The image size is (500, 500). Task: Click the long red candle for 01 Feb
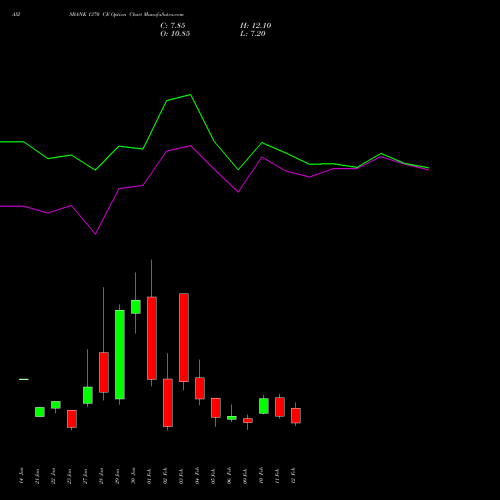point(152,338)
